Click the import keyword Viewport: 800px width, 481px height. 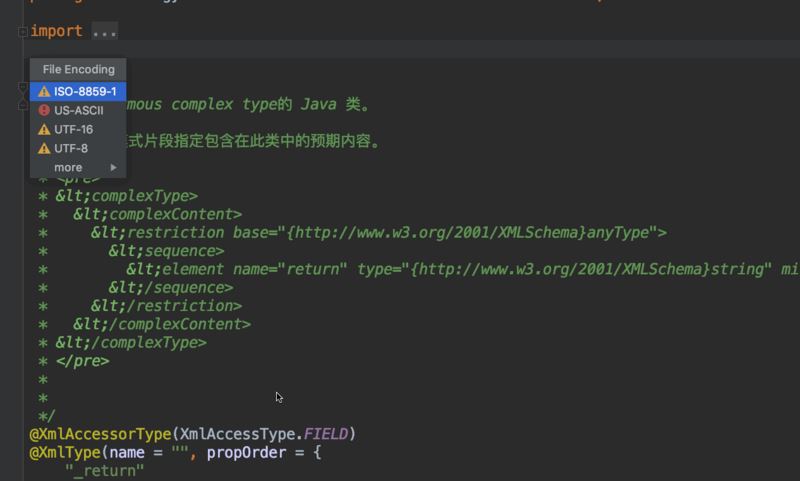point(56,31)
